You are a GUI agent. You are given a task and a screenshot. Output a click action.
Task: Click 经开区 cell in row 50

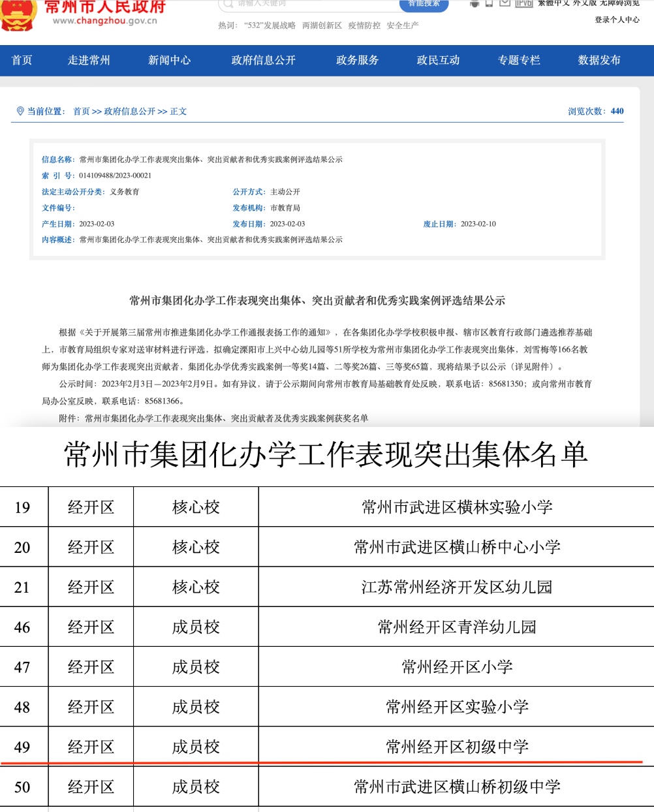[91, 787]
